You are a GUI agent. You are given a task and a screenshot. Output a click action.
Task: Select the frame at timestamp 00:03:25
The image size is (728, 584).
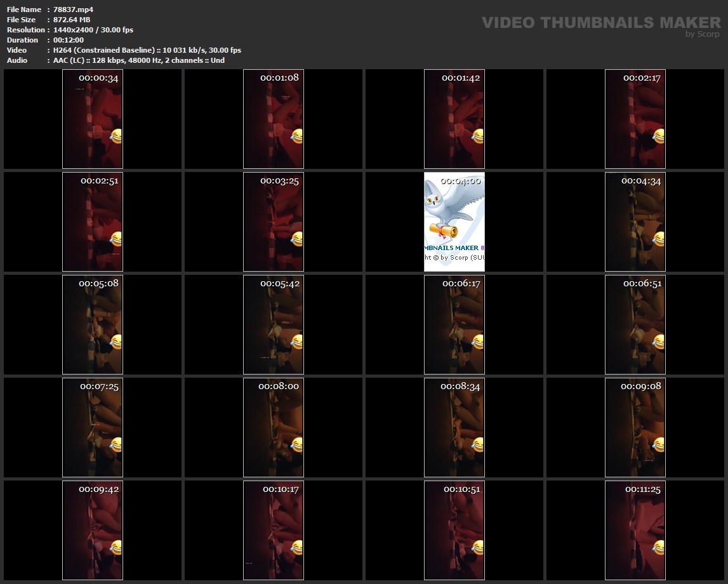[x=274, y=222]
